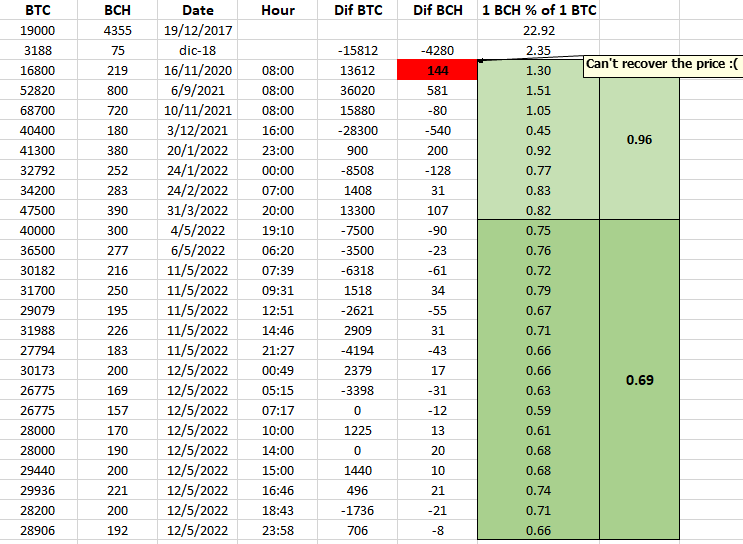The image size is (743, 544).
Task: Click the Hour header cell
Action: click(278, 10)
